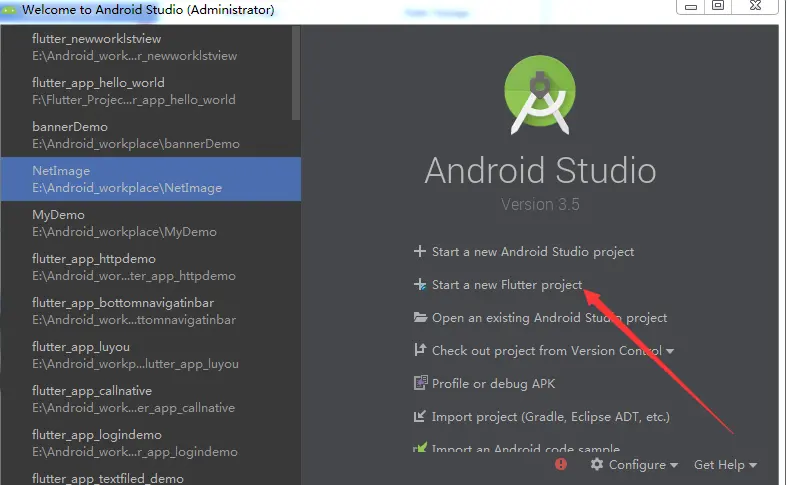Click the plus icon for new Android Studio project
Screen dimensions: 788x485
coord(420,251)
